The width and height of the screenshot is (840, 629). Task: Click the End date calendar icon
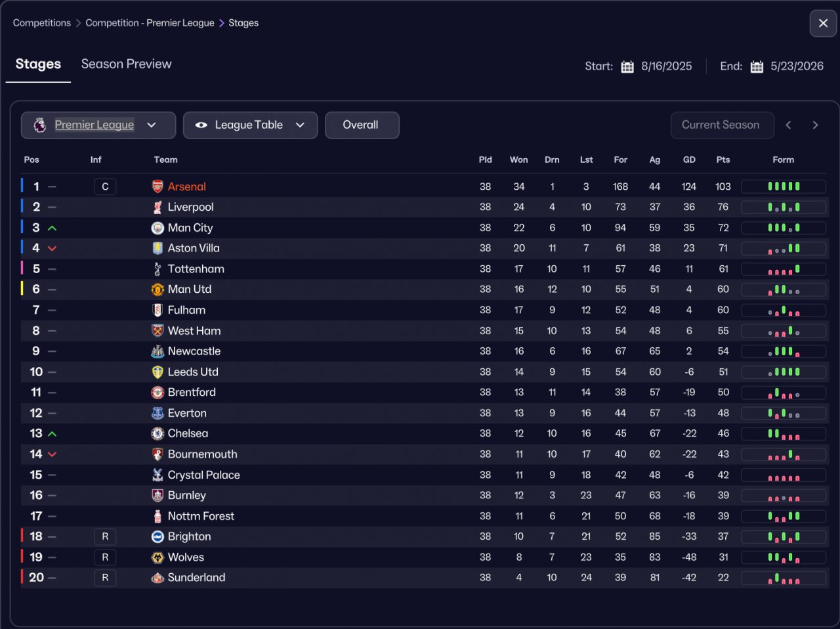tap(757, 66)
